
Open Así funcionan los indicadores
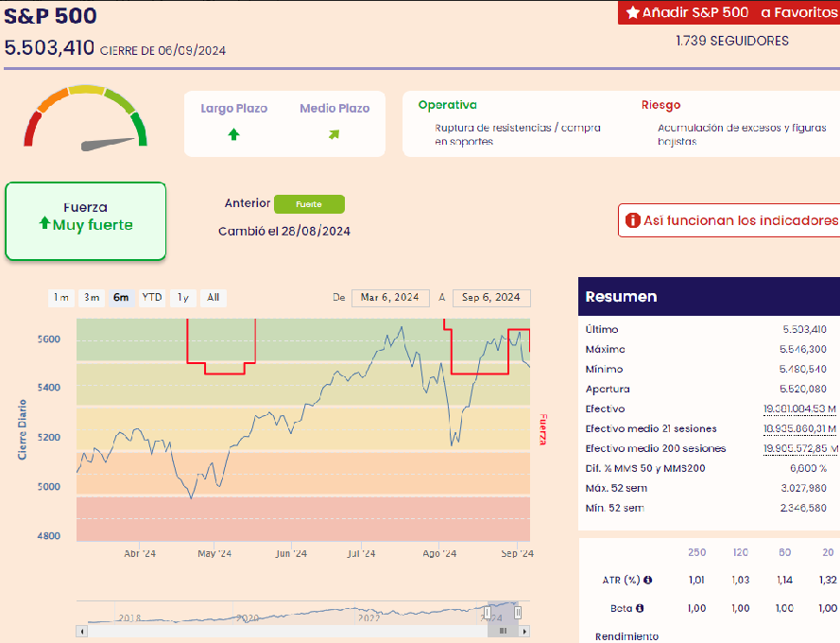pyautogui.click(x=729, y=220)
